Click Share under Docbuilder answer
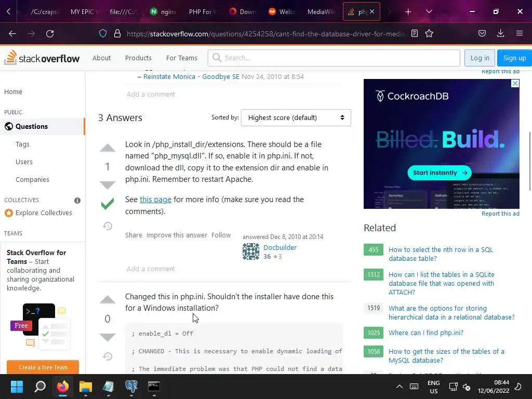Viewport: 532px width, 399px height. [134, 235]
